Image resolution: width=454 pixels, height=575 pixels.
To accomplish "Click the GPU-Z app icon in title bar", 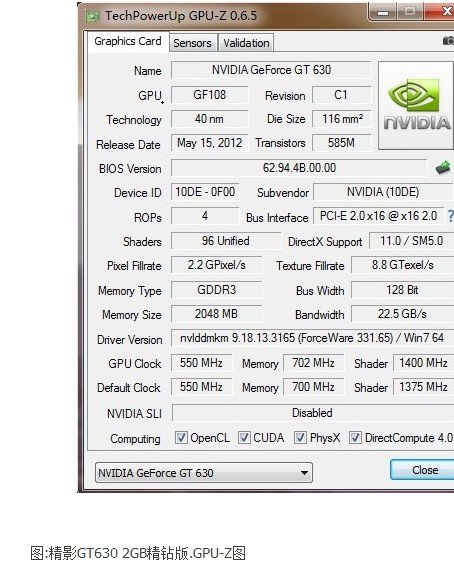I will click(92, 16).
